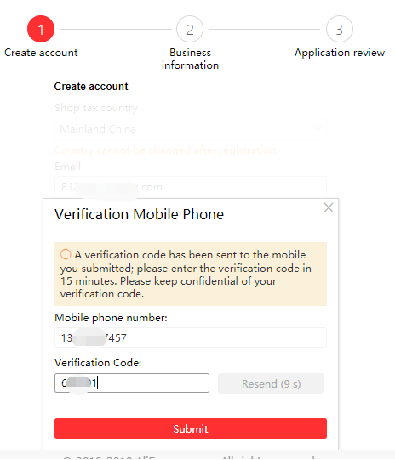Select the Application review step label
395x460 pixels.
coord(339,53)
